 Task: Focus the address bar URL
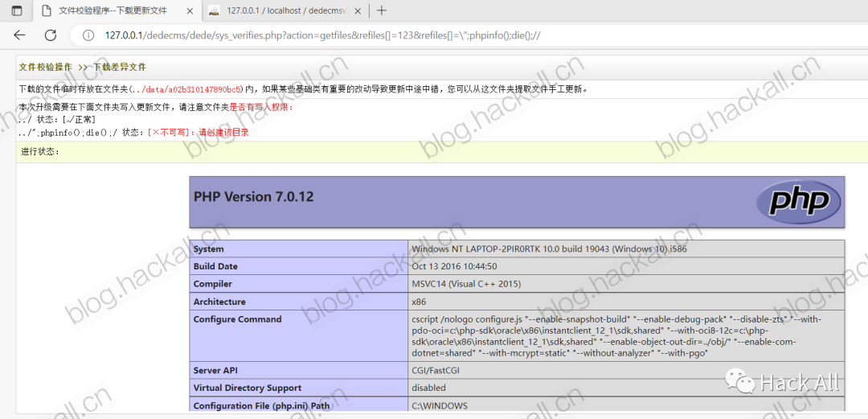tap(323, 35)
